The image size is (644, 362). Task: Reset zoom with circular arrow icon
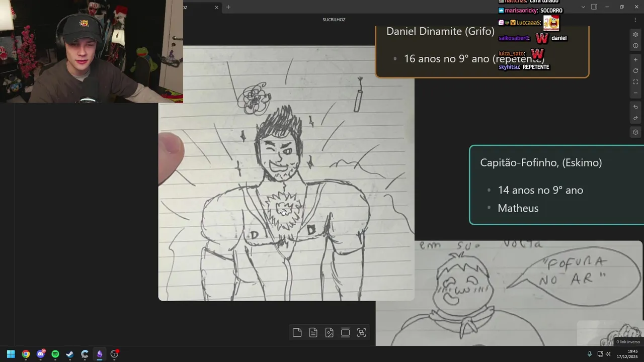click(x=635, y=71)
